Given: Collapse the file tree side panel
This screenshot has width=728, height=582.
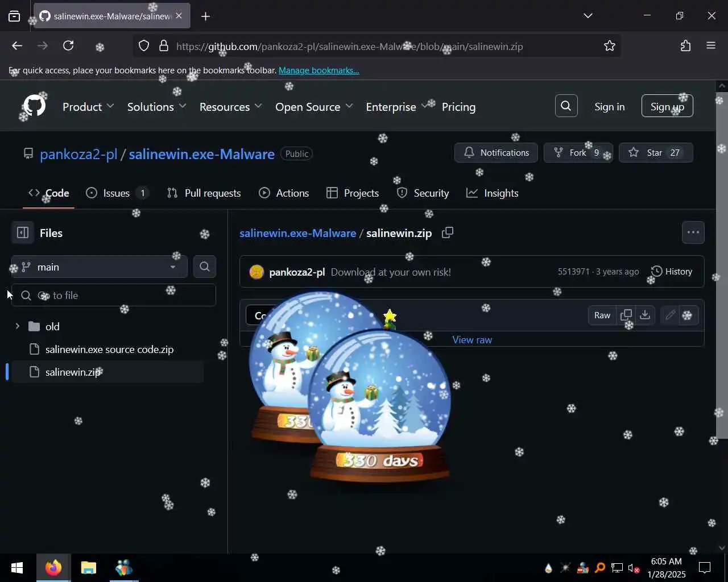Looking at the screenshot, I should (x=23, y=232).
